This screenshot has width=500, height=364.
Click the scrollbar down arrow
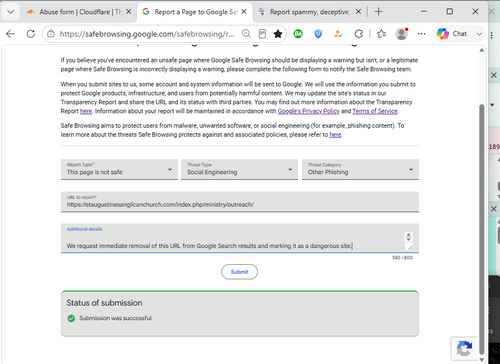481,360
